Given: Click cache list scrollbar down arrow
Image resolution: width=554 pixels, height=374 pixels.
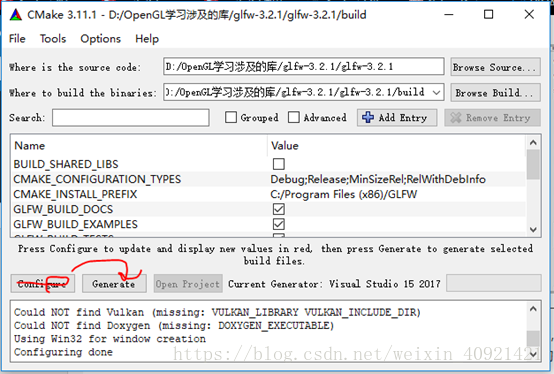Looking at the screenshot, I should (x=533, y=230).
